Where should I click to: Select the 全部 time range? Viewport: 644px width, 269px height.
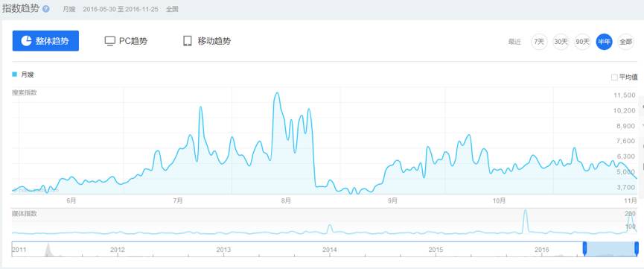coord(626,42)
